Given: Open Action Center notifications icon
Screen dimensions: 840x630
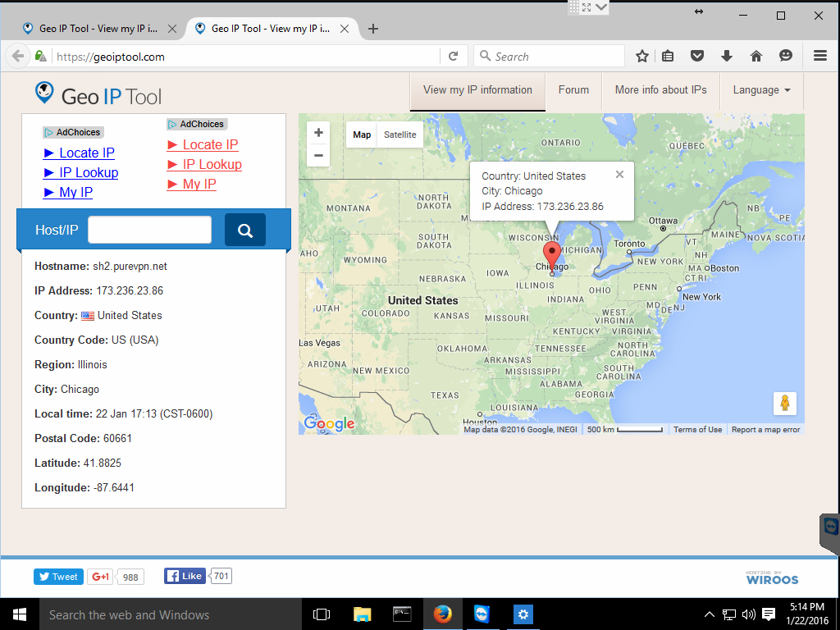Looking at the screenshot, I should [x=769, y=614].
